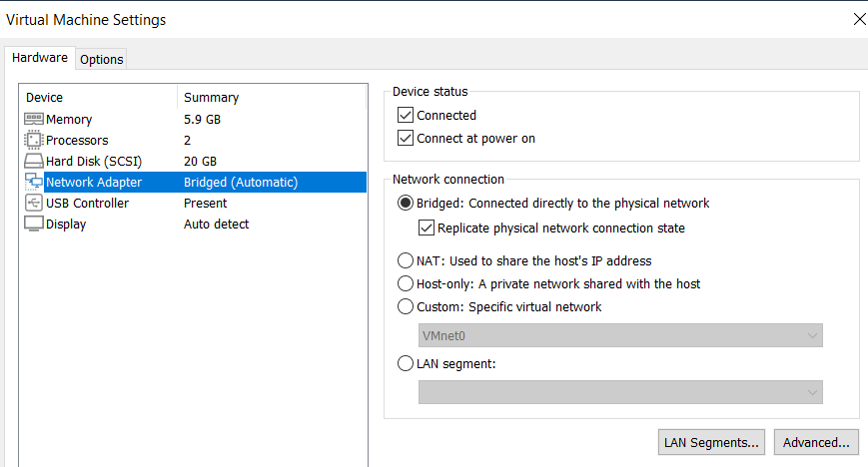Screen dimensions: 868x467
Task: Select the USB Controller icon
Action: click(33, 204)
